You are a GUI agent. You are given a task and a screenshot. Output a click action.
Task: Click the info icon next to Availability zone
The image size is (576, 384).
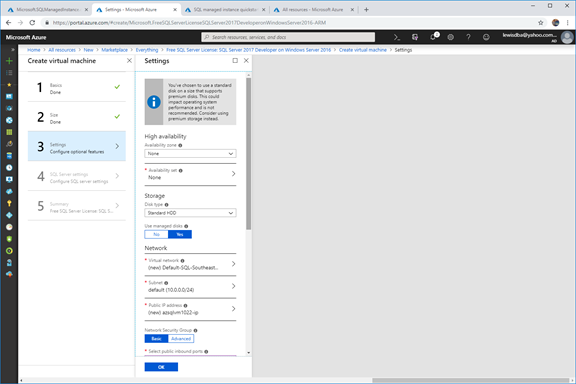(x=180, y=146)
